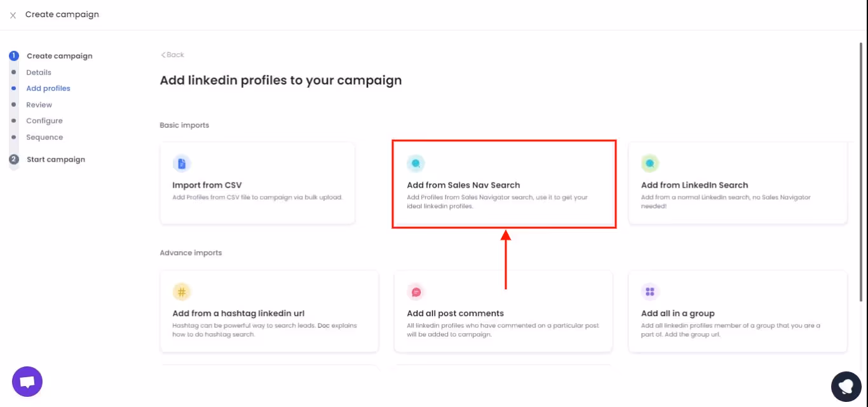Select the Add from Sales Nav Search card

pyautogui.click(x=504, y=183)
